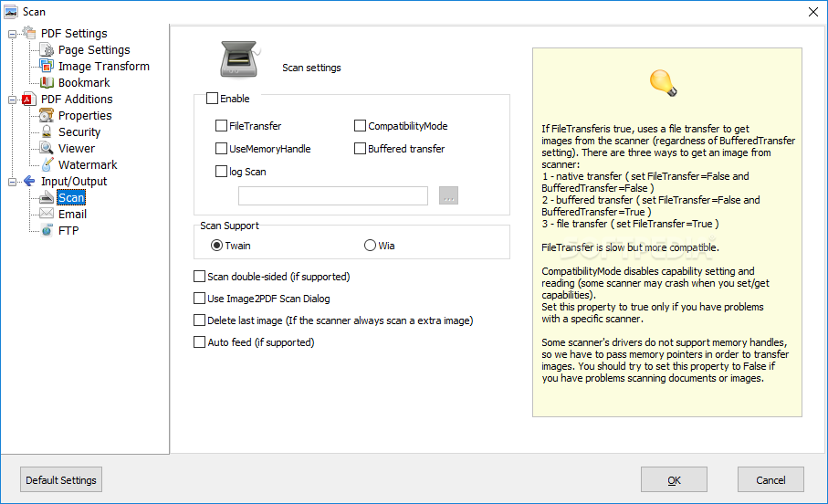The image size is (828, 504).
Task: Open the Watermark section
Action: (88, 164)
